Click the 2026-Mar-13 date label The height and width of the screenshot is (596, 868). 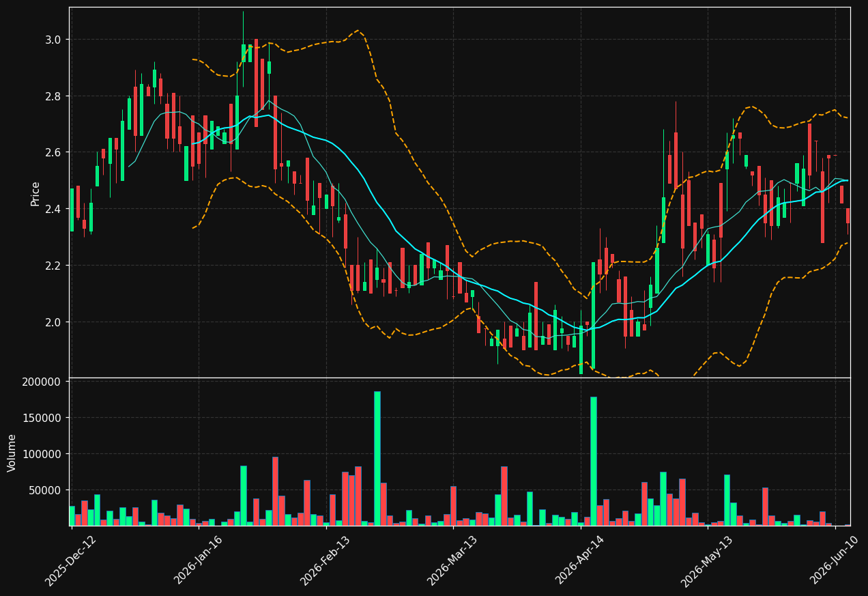pyautogui.click(x=452, y=560)
